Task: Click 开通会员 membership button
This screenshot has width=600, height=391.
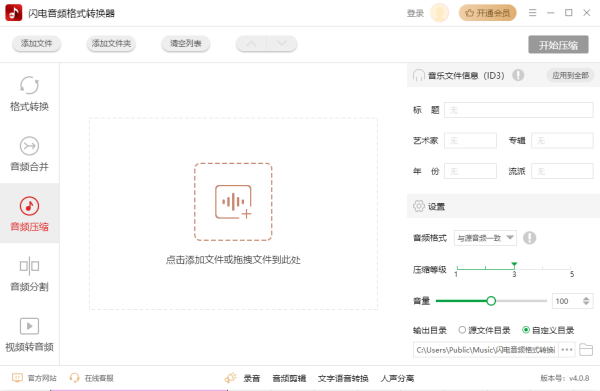Action: click(x=488, y=13)
